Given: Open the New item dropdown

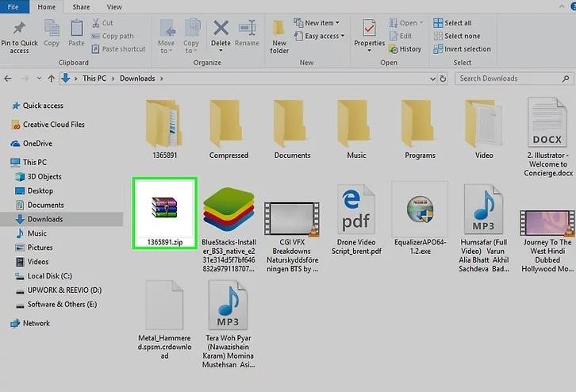Looking at the screenshot, I should click(317, 23).
